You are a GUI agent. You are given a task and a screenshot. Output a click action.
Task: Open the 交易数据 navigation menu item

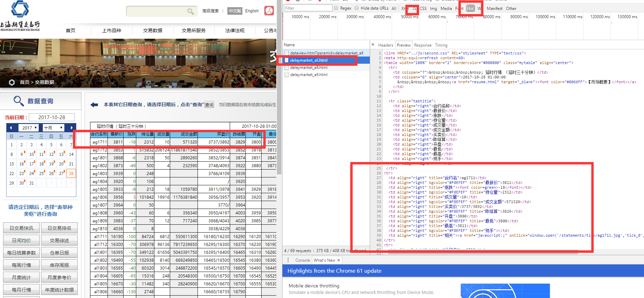tap(153, 30)
